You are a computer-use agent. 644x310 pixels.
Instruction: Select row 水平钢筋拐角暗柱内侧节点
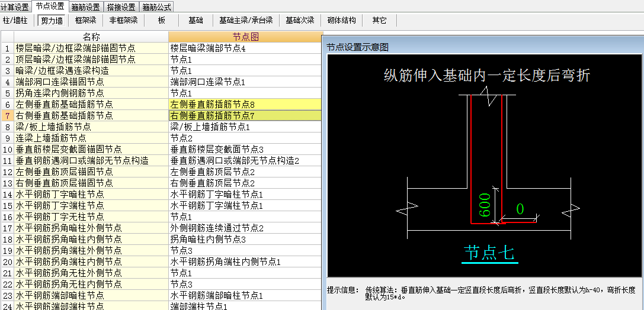coord(91,239)
